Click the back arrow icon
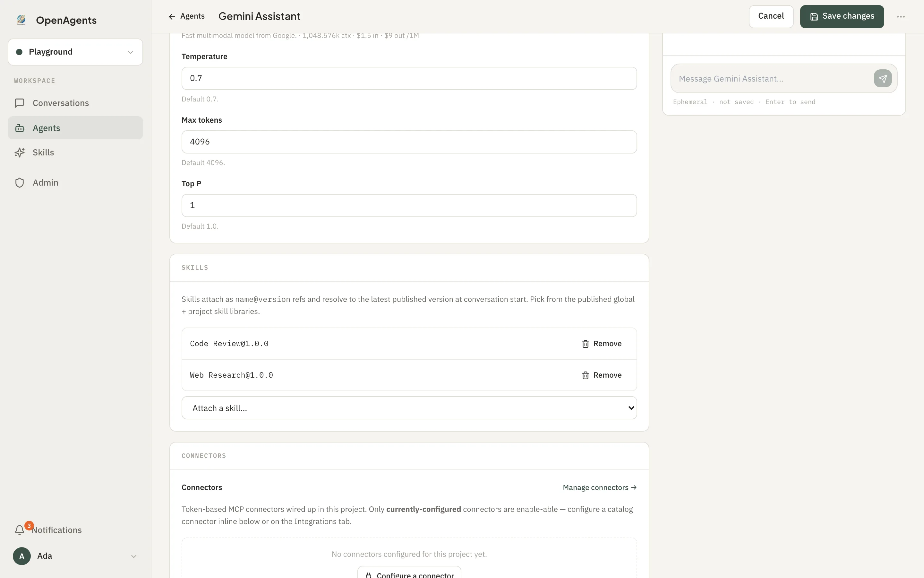This screenshot has width=924, height=578. 172,16
